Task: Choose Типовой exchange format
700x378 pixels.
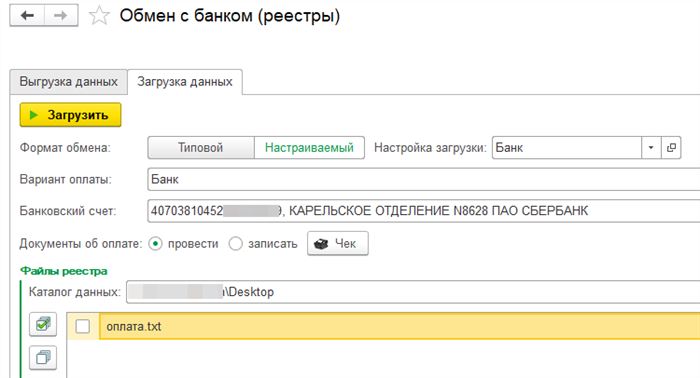Action: pyautogui.click(x=201, y=148)
